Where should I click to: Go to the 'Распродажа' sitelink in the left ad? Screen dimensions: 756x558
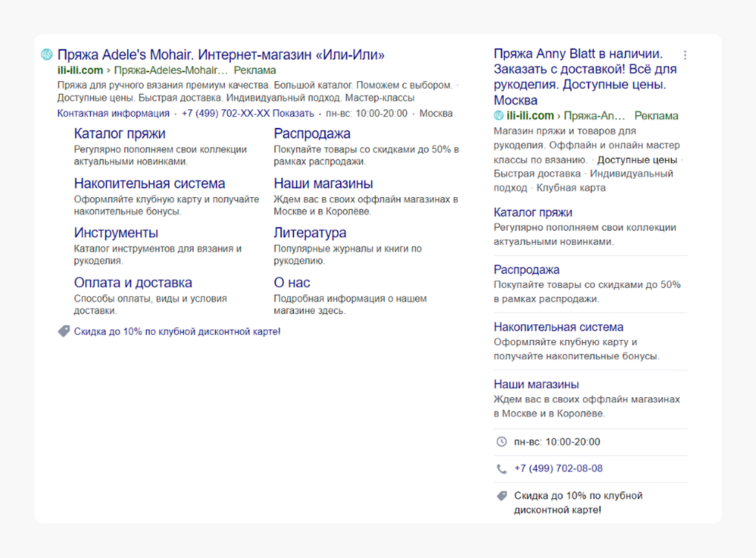click(312, 133)
